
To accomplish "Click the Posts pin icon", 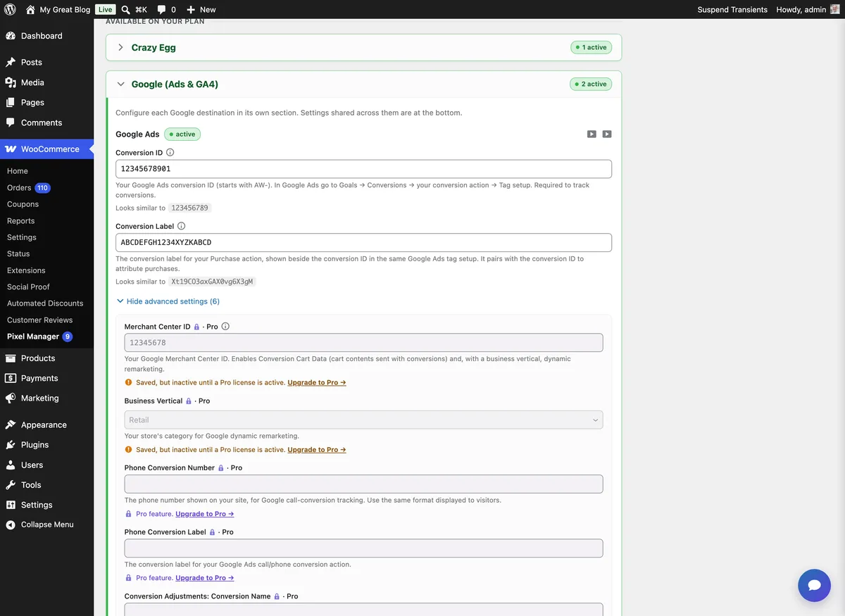I will (x=11, y=62).
